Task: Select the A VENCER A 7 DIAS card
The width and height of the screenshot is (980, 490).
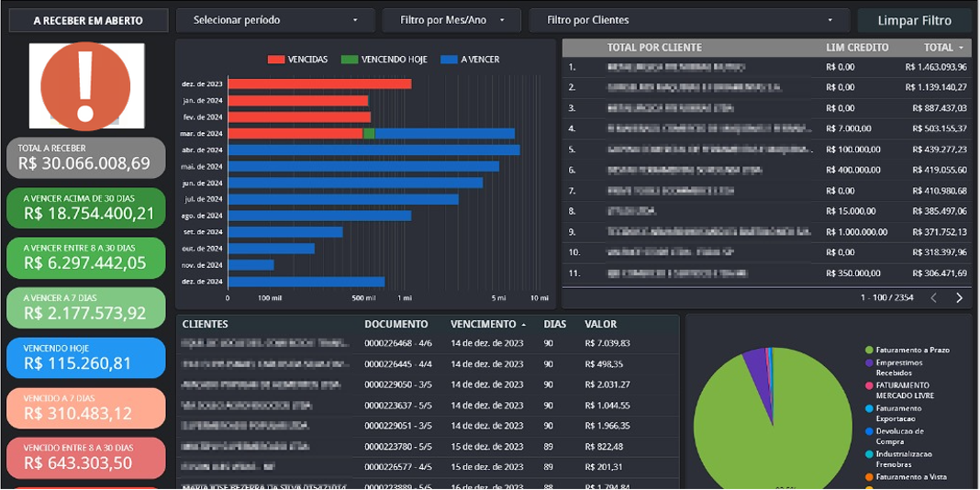Action: (86, 307)
